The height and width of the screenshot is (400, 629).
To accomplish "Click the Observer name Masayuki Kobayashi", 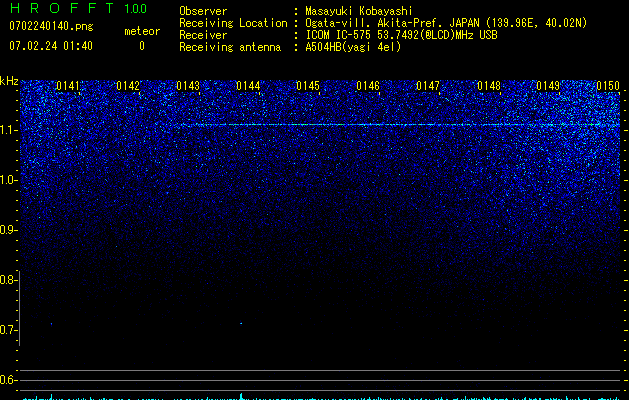I will click(x=359, y=11).
